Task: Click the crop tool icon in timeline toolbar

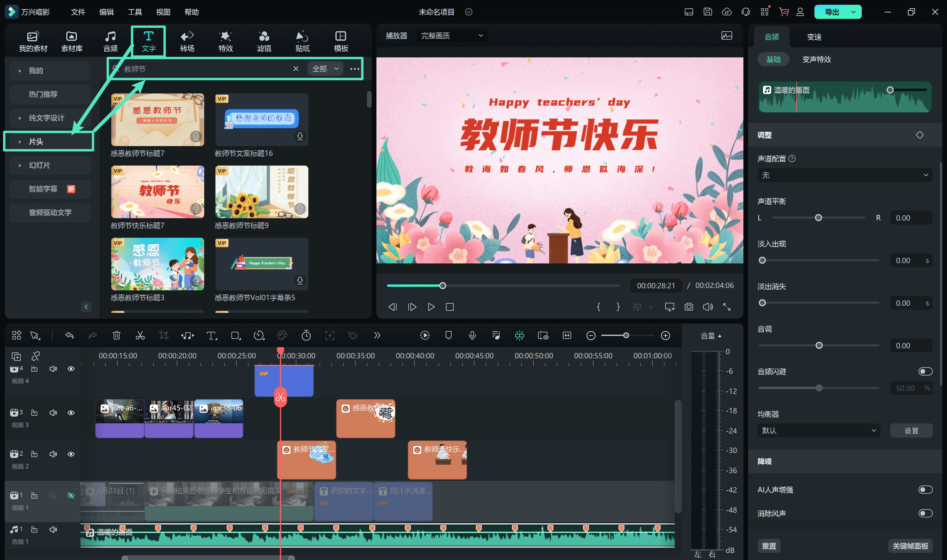Action: [164, 336]
